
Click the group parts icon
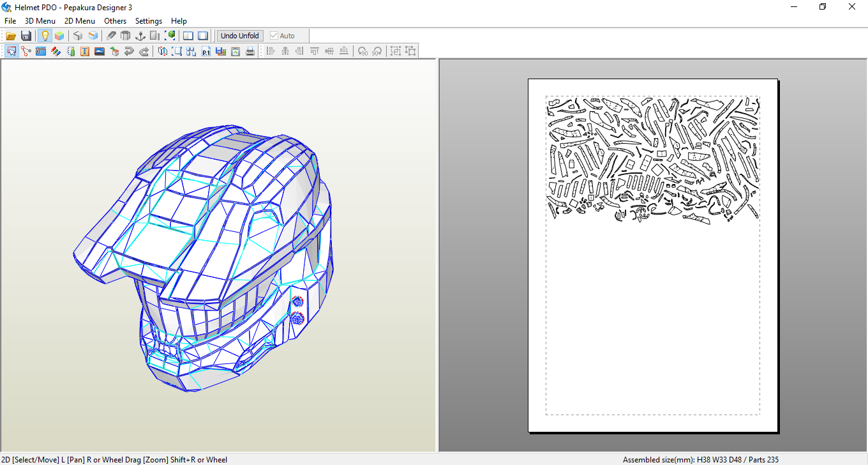396,52
